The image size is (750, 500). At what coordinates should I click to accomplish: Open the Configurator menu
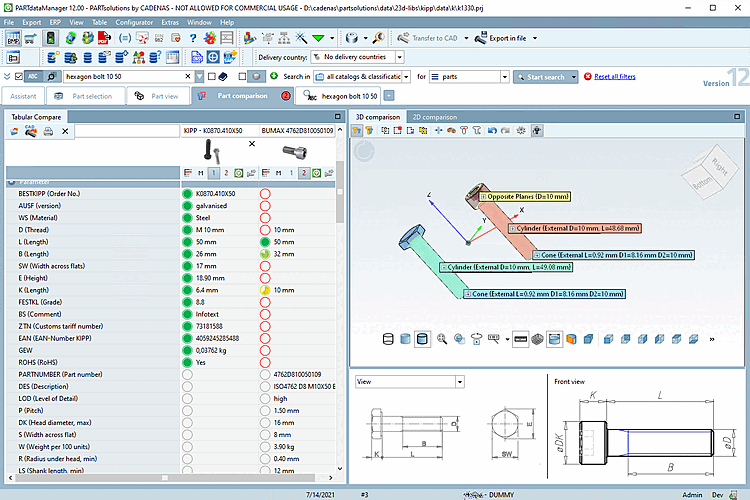click(x=134, y=22)
